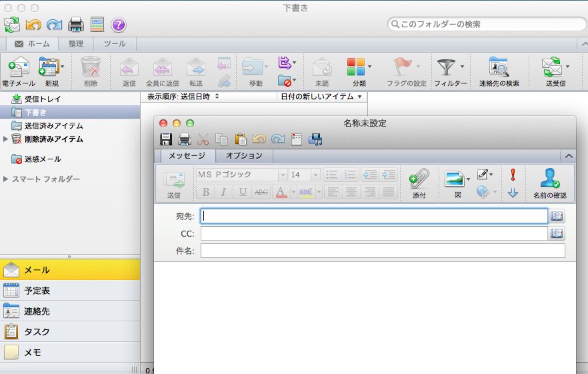Switch to the 整理 tab
The height and width of the screenshot is (374, 588).
(x=76, y=44)
